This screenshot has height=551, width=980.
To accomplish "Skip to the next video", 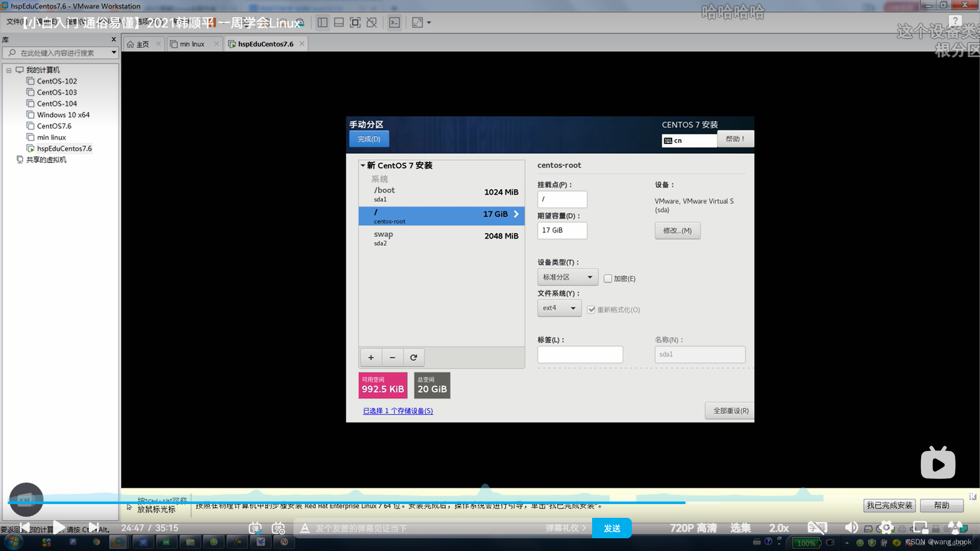I will point(93,528).
